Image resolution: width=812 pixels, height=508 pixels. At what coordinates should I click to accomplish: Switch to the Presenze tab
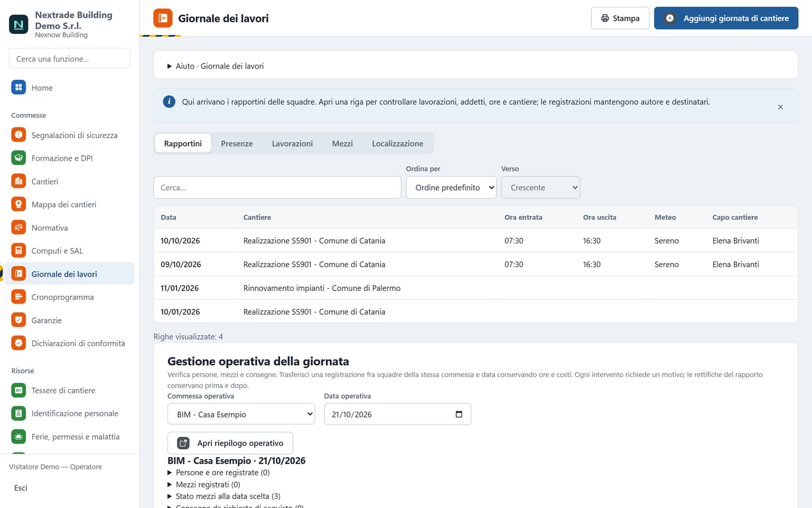coord(237,143)
